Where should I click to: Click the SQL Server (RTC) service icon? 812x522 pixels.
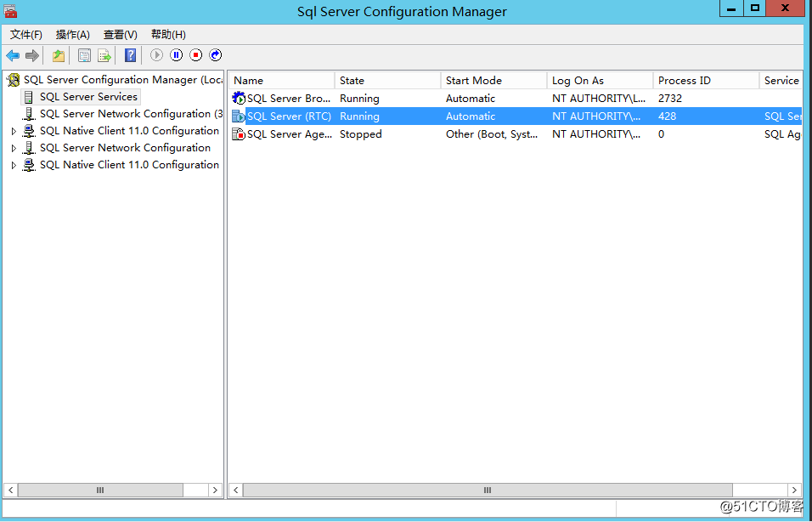pos(239,116)
